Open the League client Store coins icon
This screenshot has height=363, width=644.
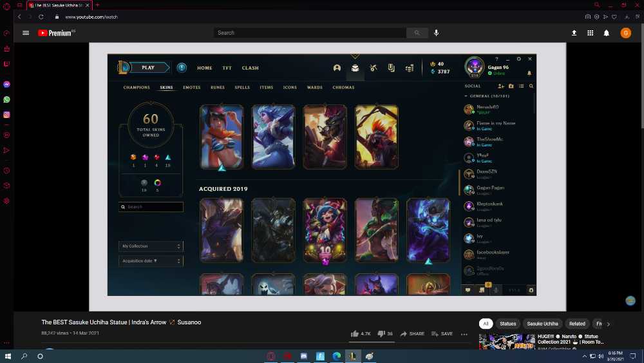click(x=409, y=68)
